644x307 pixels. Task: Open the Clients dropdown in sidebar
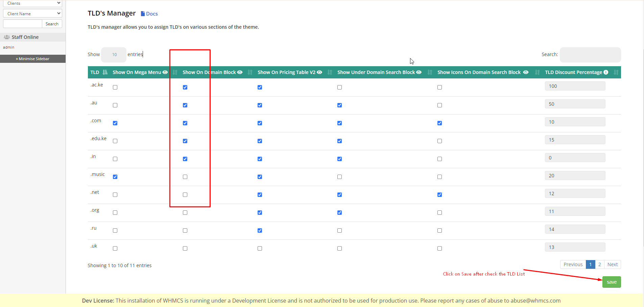[32, 3]
